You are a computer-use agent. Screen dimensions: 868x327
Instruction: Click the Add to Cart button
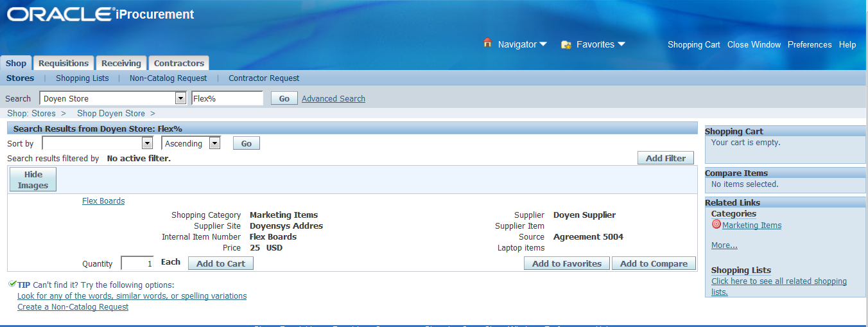point(221,263)
